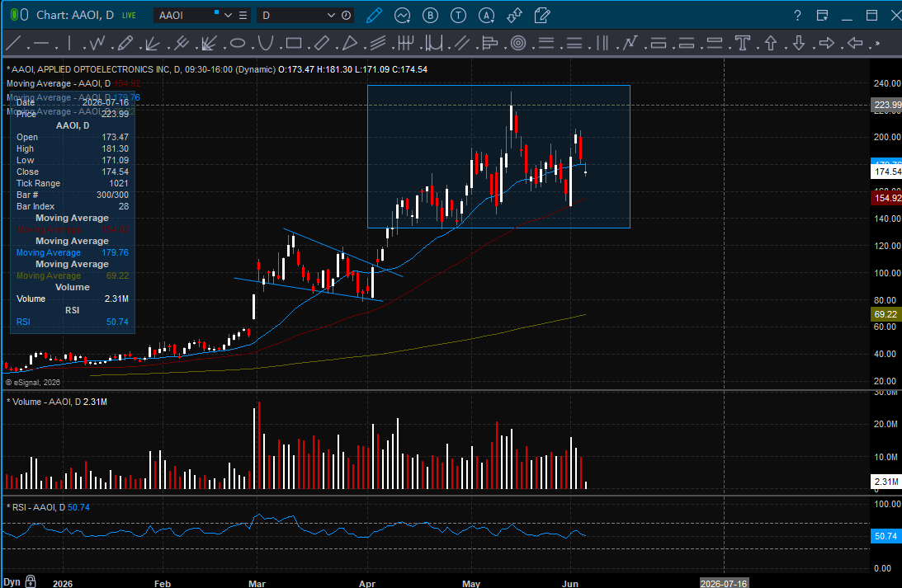This screenshot has height=588, width=902.
Task: Select the Horizontal Line drawing tool
Action: click(41, 43)
